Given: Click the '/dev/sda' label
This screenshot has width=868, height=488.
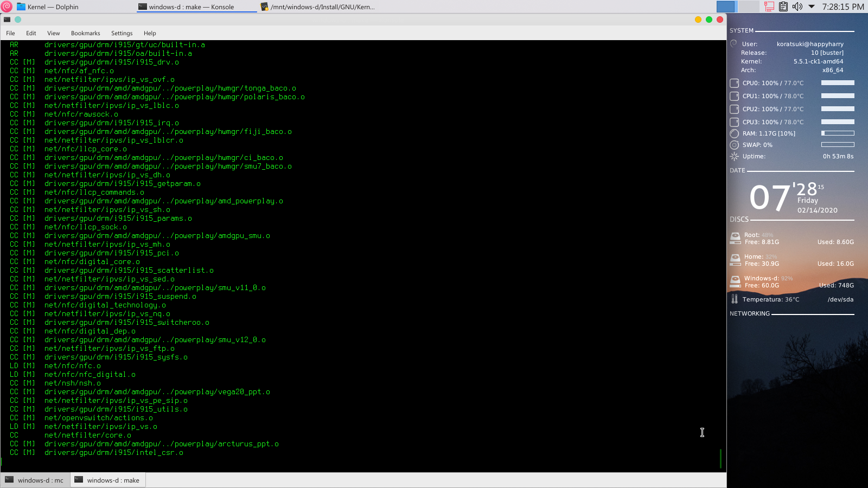Looking at the screenshot, I should 840,299.
